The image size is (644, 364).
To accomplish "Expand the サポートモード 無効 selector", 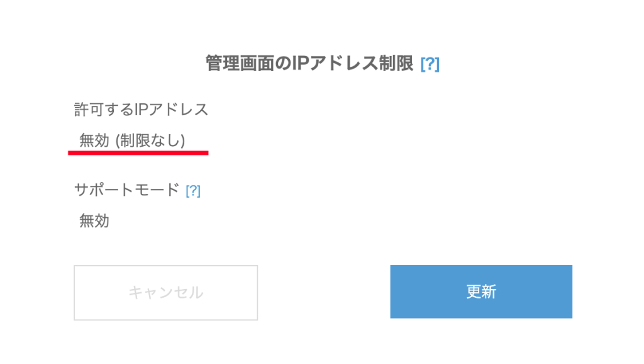I will click(x=94, y=220).
